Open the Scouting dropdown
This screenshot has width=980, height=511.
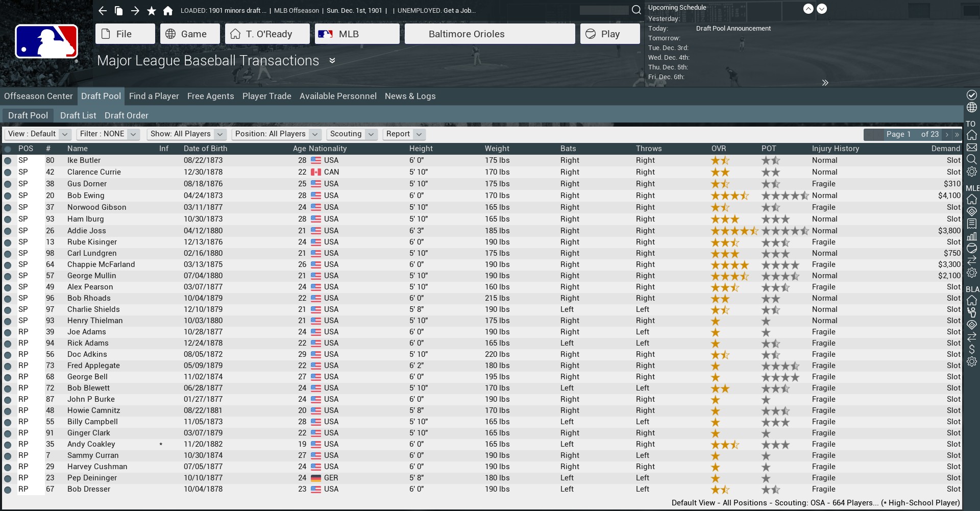[352, 134]
